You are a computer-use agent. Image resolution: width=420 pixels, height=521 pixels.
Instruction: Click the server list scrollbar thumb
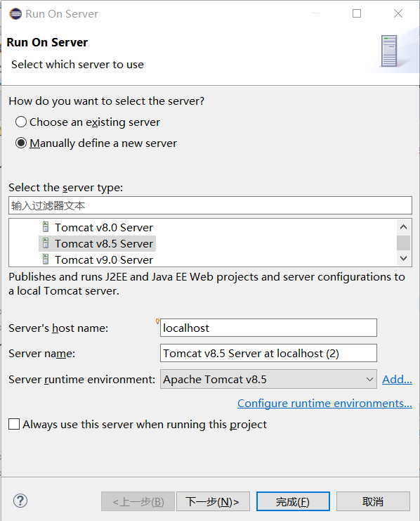pos(403,243)
